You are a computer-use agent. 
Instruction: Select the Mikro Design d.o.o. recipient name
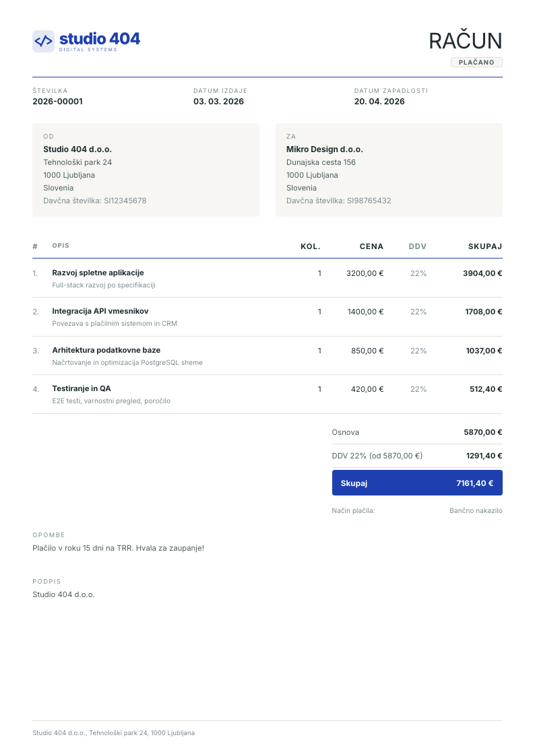pyautogui.click(x=325, y=149)
